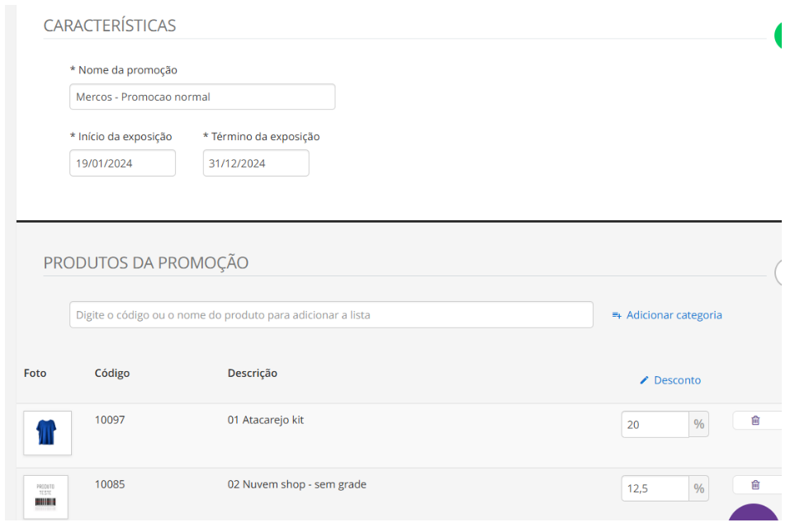Screen dimensions: 809x532
Task: Remove 02 Nuvem shop product with trash icon
Action: coord(755,485)
